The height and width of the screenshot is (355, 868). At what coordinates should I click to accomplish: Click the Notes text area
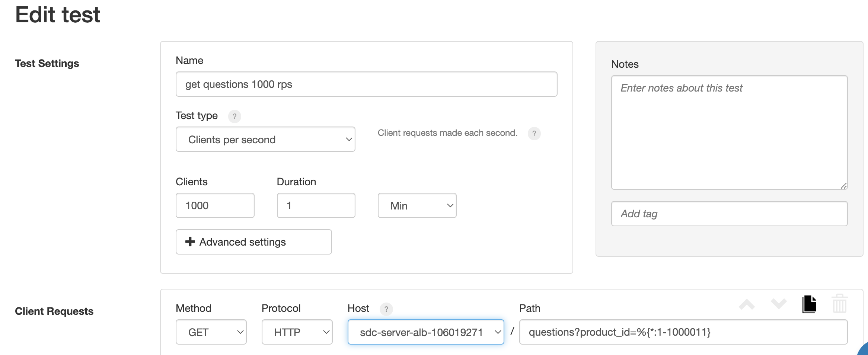(x=729, y=132)
